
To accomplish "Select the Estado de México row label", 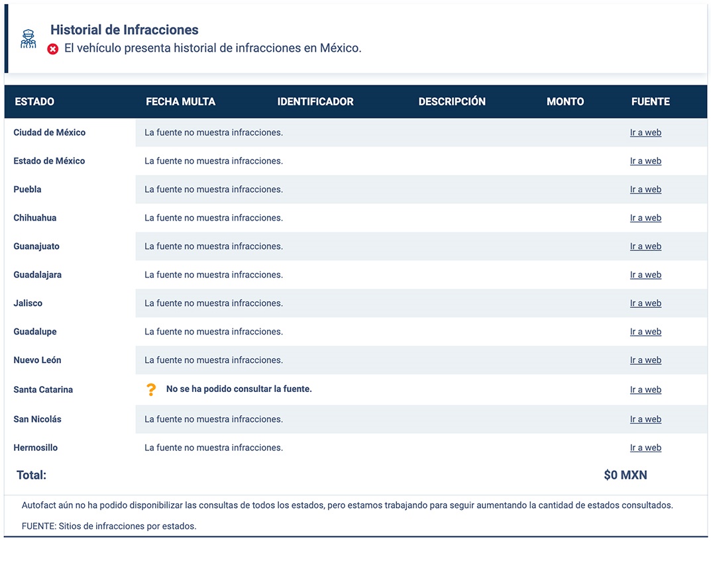I will 50,160.
